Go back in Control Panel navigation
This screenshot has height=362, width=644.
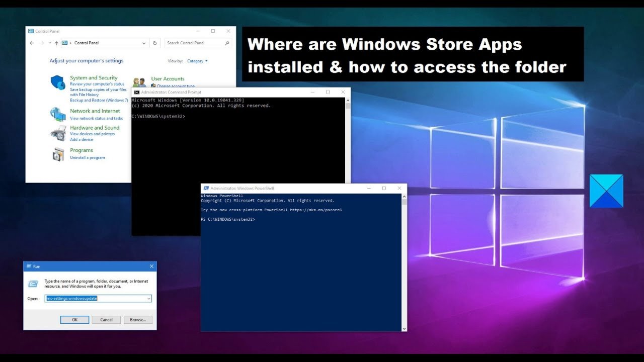pyautogui.click(x=32, y=43)
